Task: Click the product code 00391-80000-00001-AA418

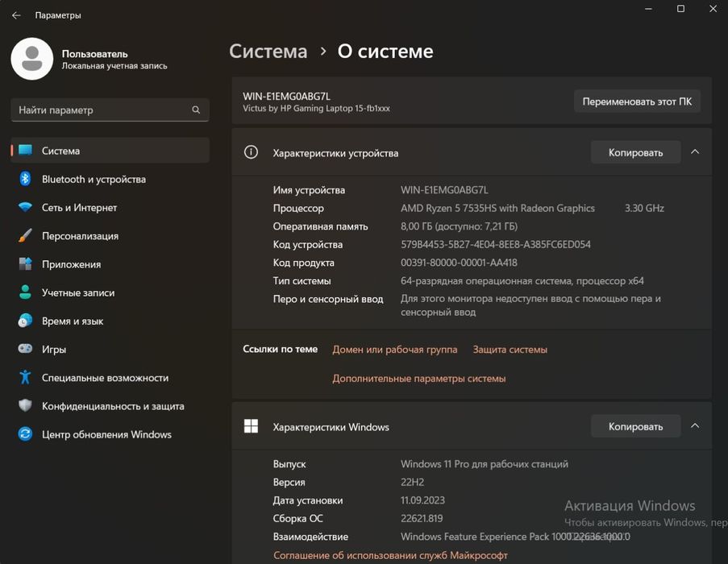Action: click(x=459, y=263)
